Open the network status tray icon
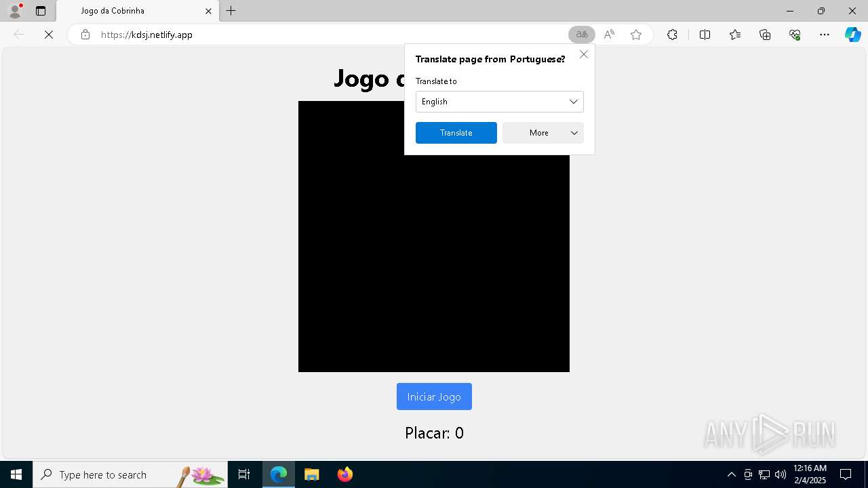This screenshot has height=488, width=868. (x=764, y=474)
